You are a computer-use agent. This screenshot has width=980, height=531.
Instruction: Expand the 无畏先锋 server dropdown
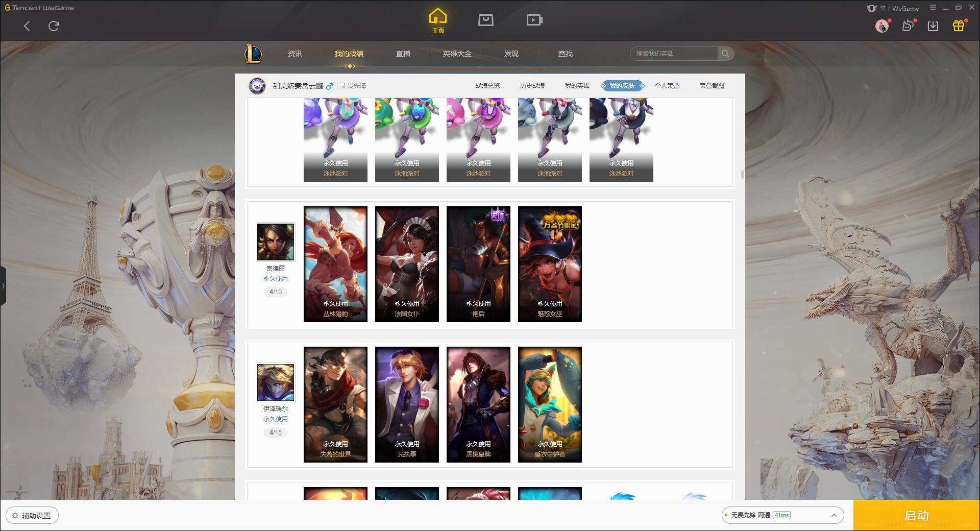pos(782,515)
